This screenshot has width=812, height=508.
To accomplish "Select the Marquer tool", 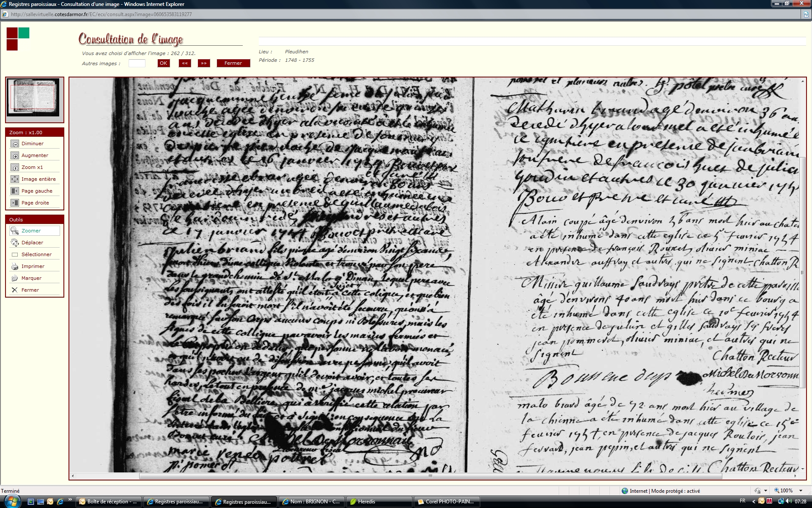I will [x=15, y=278].
